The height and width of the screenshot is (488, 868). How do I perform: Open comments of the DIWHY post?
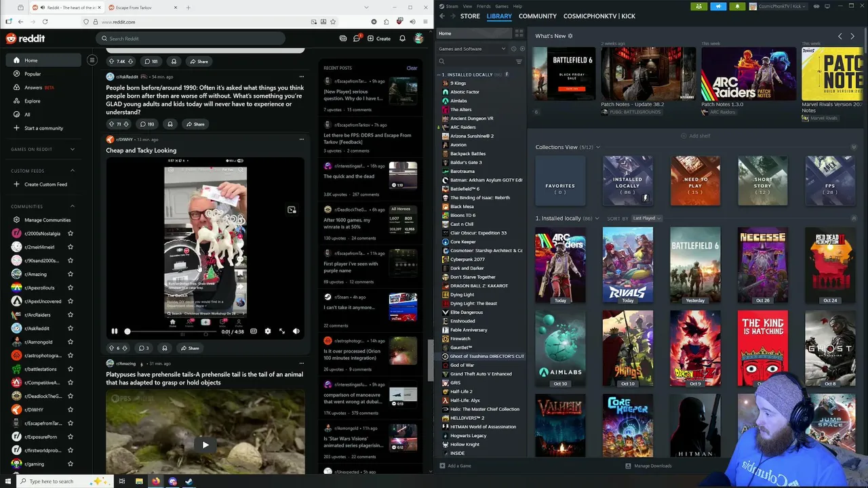tap(144, 348)
